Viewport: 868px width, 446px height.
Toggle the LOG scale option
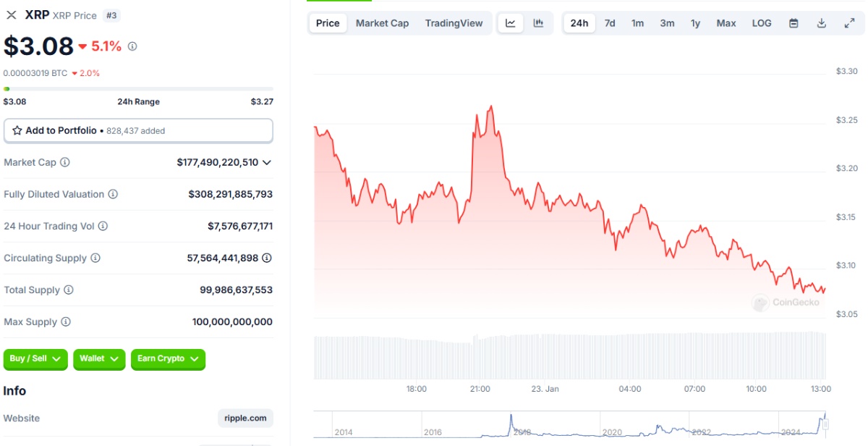click(x=762, y=23)
